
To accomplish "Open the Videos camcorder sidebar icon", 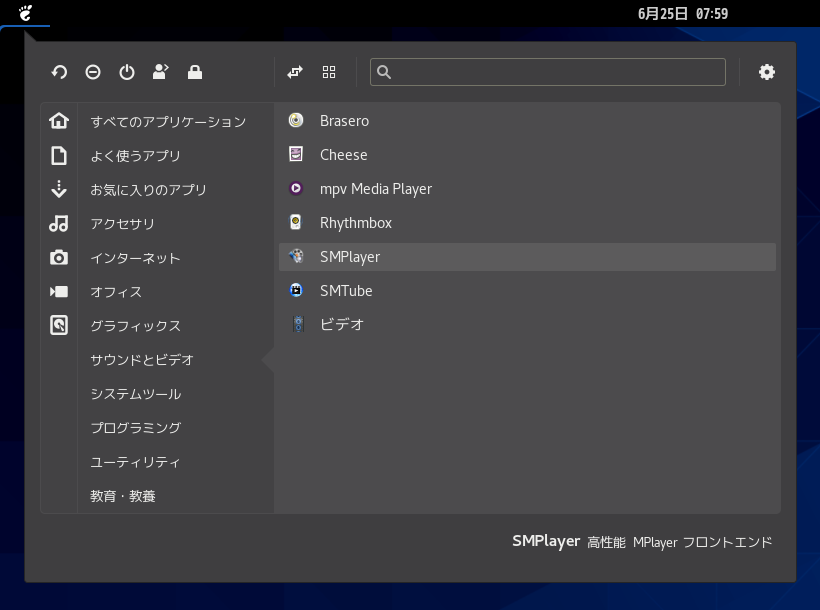I will click(59, 291).
